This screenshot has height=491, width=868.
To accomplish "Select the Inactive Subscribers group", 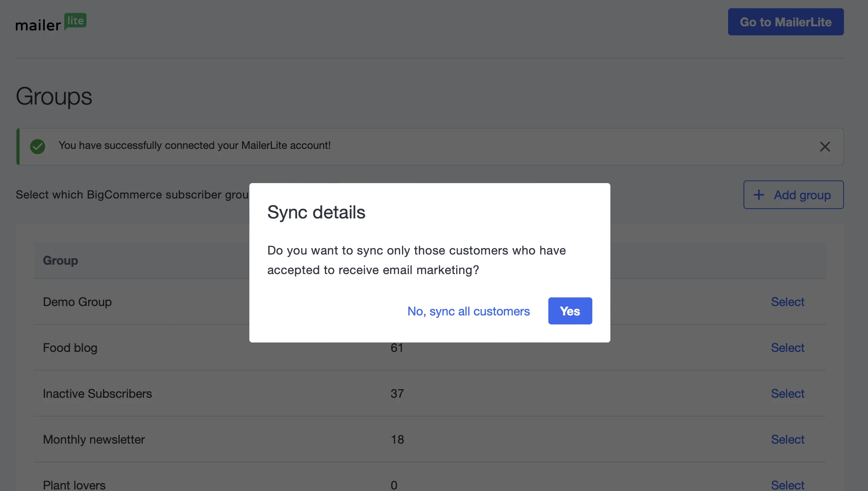I will (x=788, y=394).
